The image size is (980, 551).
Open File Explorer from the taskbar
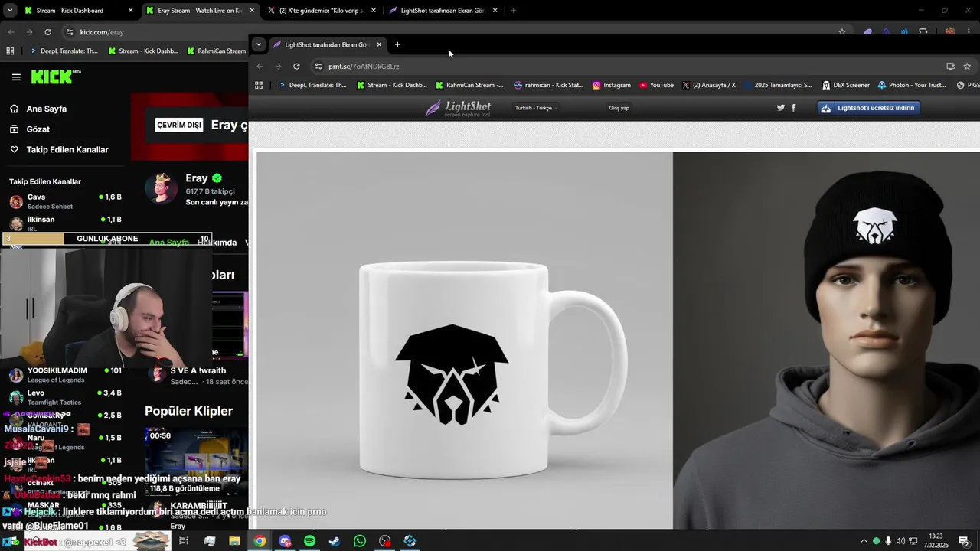point(234,541)
